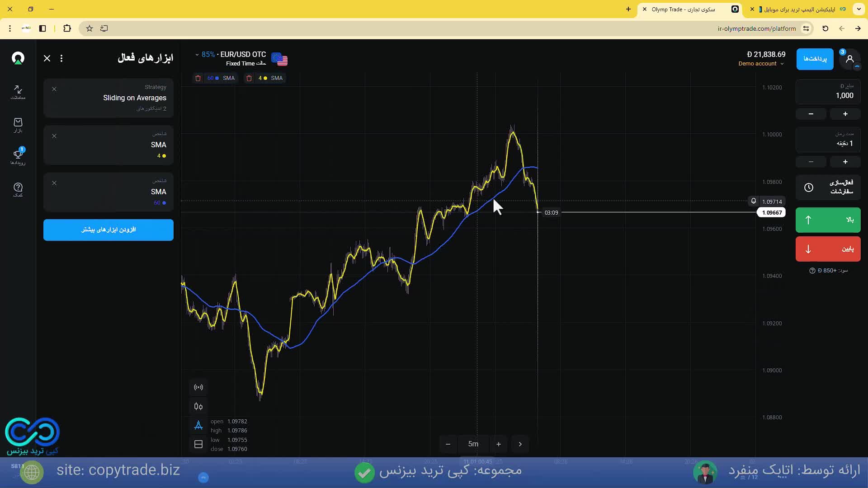
Task: Open the chart layout panel icon
Action: [x=198, y=444]
